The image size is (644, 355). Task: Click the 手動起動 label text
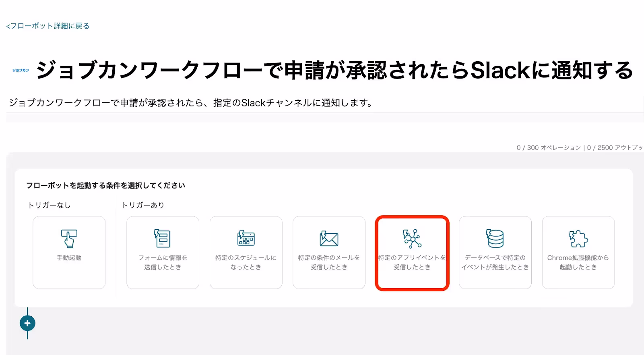(69, 257)
